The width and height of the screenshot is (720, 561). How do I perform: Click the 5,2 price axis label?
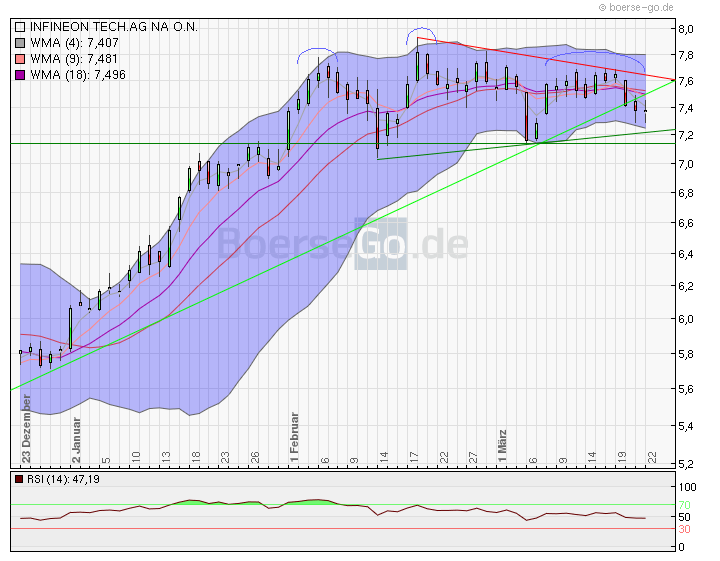(x=686, y=465)
